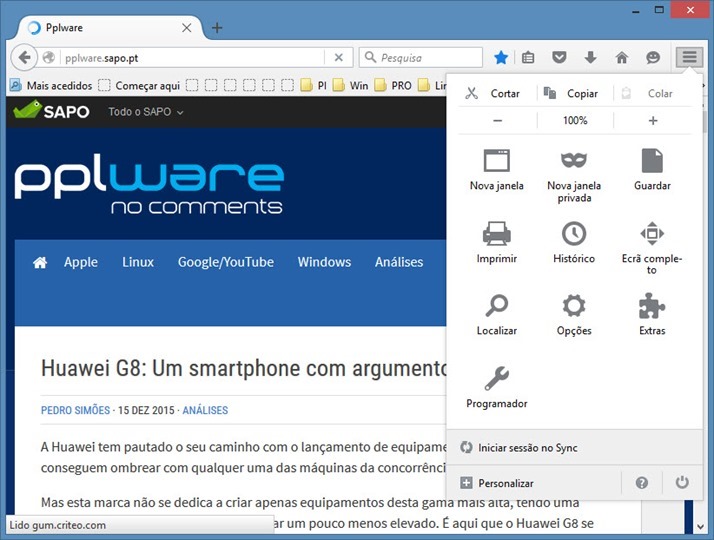
Task: Click the ppware home icon in navigation bar
Action: pos(40,262)
